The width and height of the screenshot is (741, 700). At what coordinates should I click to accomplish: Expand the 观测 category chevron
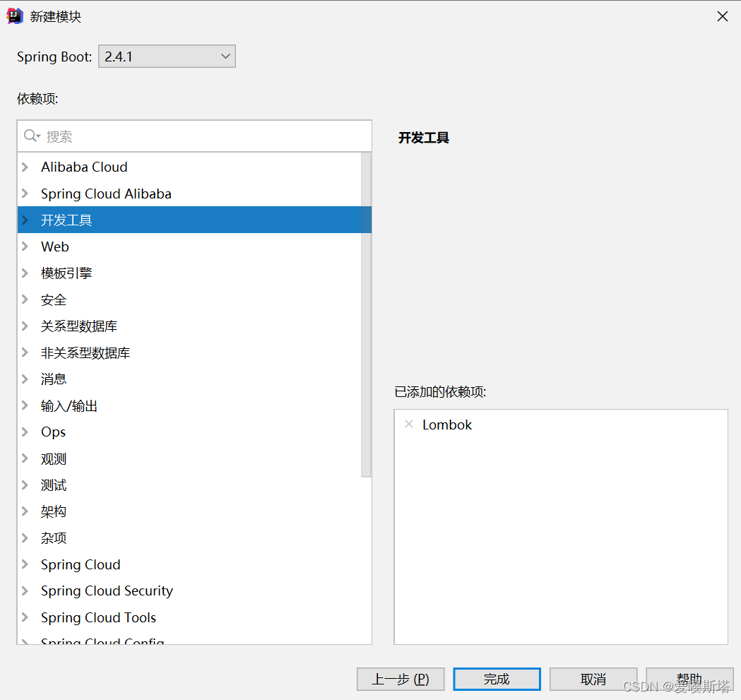(25, 458)
